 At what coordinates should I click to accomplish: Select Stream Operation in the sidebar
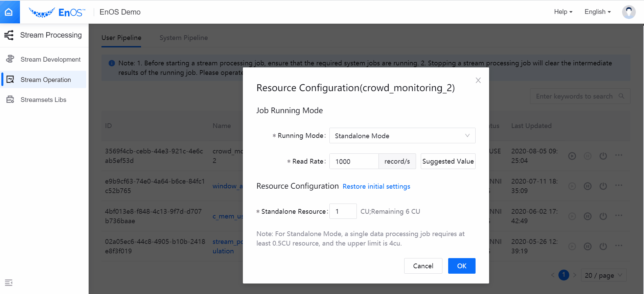46,80
